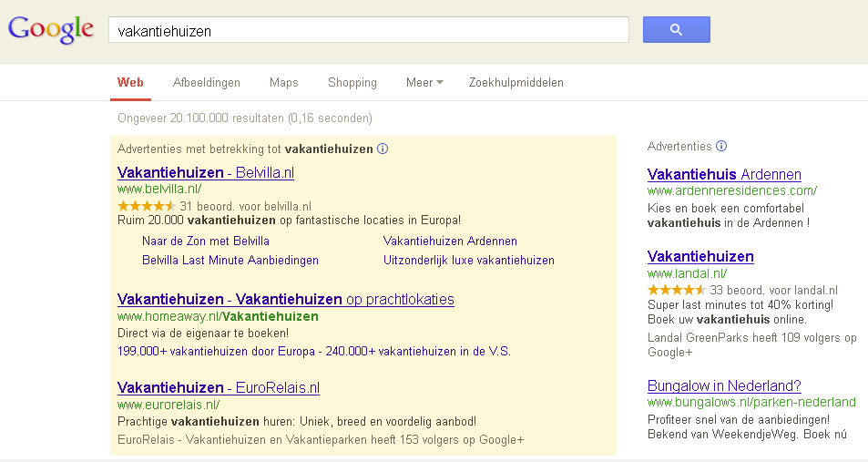Click 'Super last minutes tot 40% korting!' text

pyautogui.click(x=740, y=304)
